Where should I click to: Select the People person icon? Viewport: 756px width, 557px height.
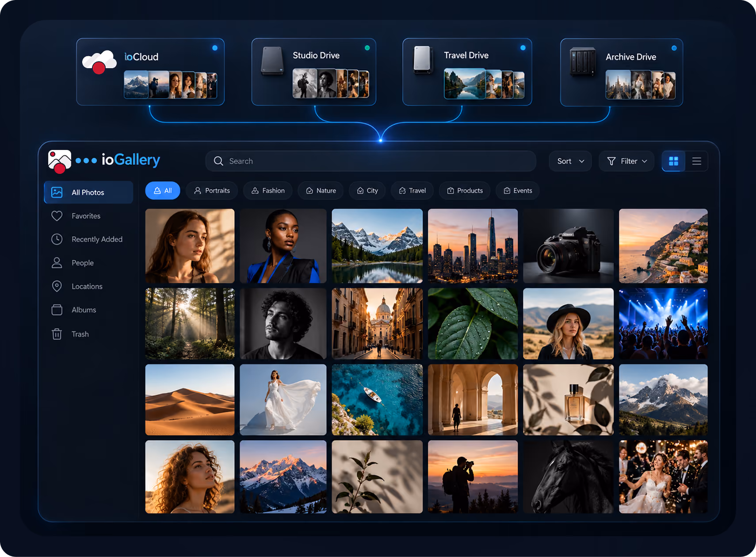(x=57, y=263)
